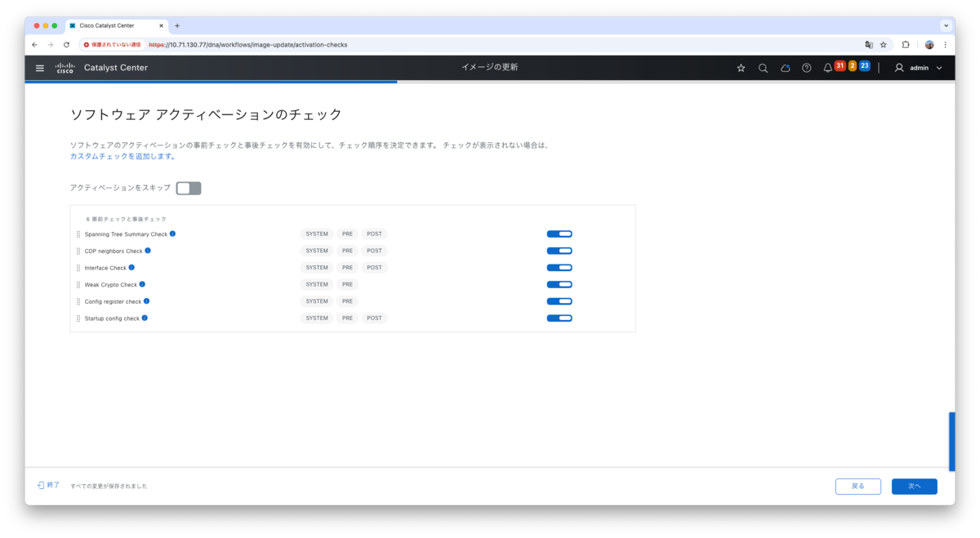Grab drag handle of Spanning Tree Summary Check
The width and height of the screenshot is (980, 538).
click(x=78, y=234)
